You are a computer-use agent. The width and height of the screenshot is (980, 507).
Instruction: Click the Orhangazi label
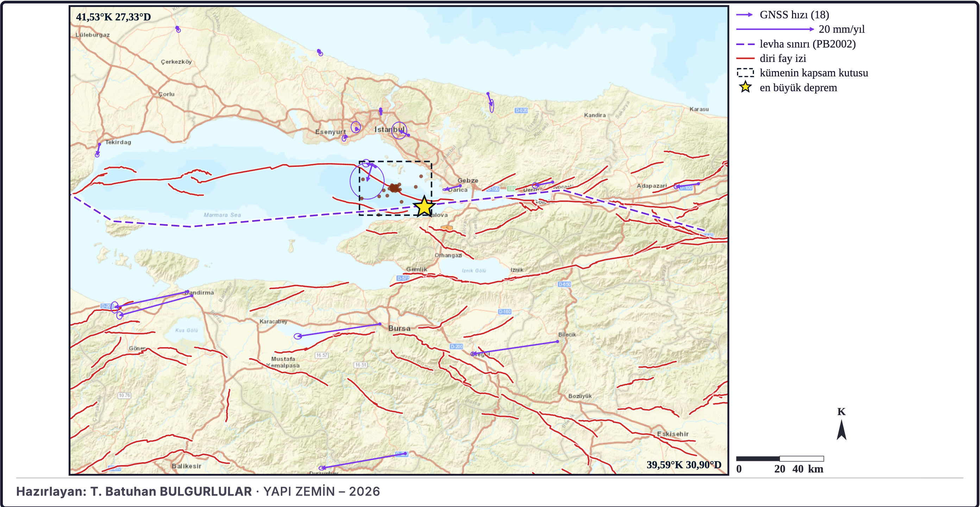(x=448, y=255)
